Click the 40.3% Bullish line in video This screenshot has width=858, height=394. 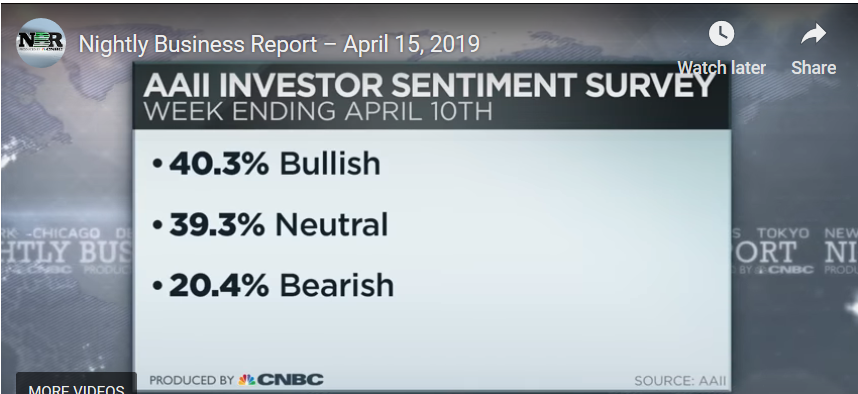coord(266,164)
